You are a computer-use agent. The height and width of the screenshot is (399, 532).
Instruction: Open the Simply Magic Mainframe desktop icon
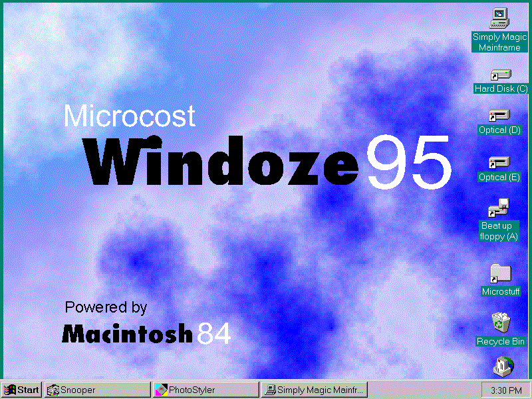[499, 18]
